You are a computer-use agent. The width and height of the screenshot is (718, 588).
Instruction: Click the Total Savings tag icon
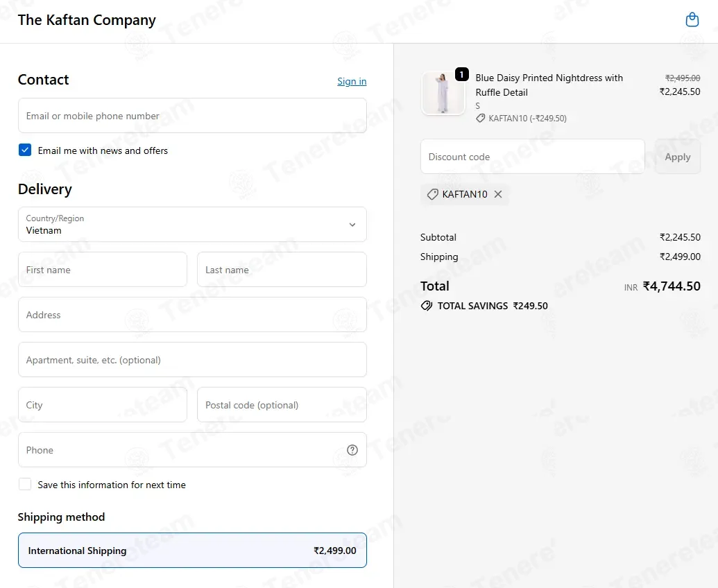[427, 306]
